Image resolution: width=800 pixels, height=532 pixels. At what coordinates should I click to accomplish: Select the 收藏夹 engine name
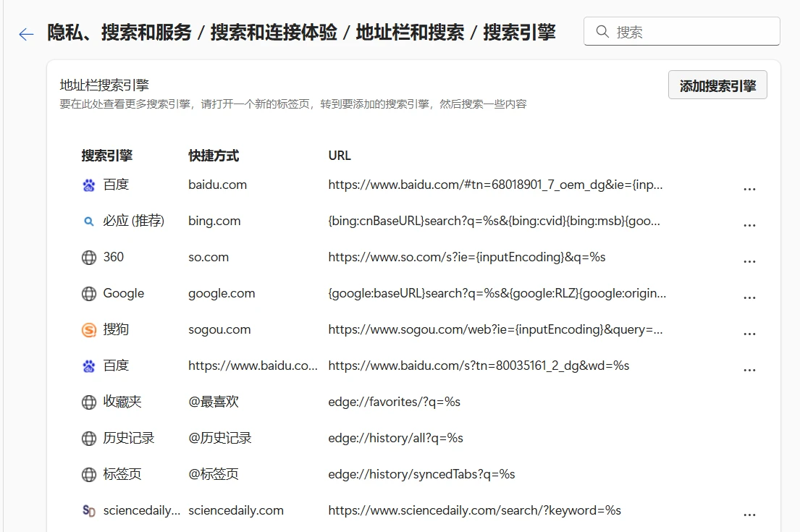[x=122, y=402]
